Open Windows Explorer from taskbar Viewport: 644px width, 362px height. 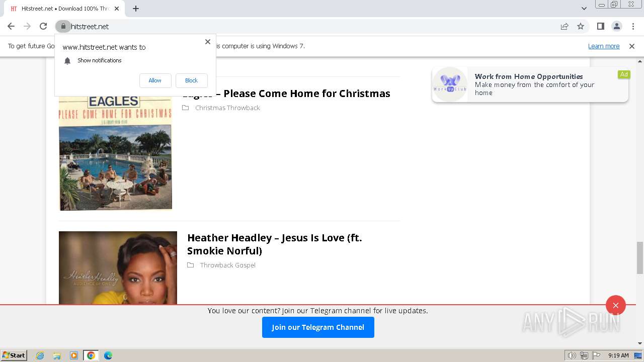(57, 355)
